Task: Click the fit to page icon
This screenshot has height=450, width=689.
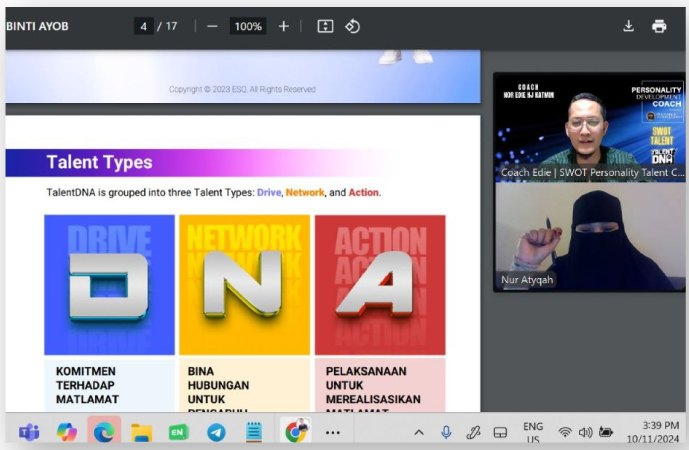Action: pos(325,26)
